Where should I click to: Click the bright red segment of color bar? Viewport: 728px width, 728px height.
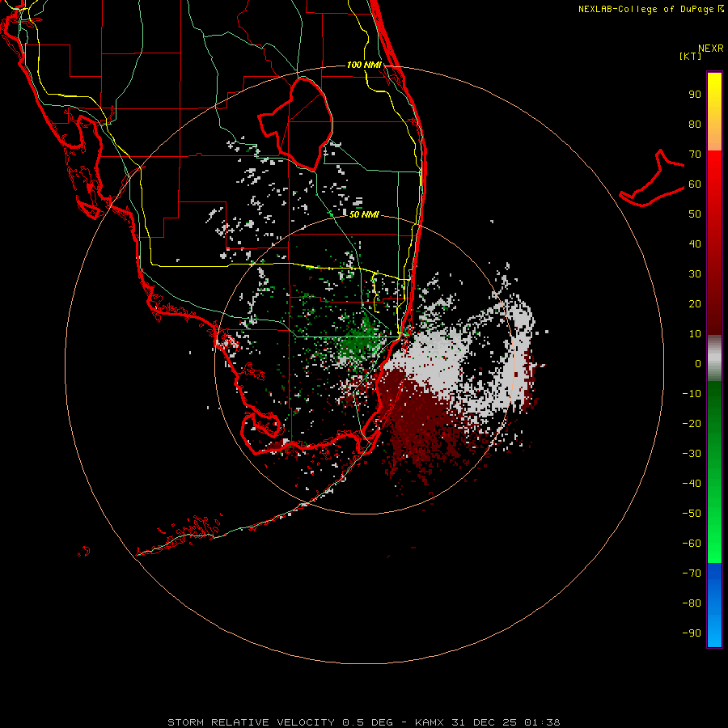tap(714, 170)
